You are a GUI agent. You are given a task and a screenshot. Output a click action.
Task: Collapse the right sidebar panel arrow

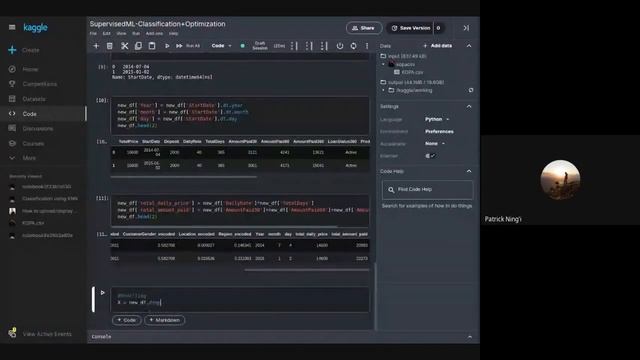click(466, 28)
